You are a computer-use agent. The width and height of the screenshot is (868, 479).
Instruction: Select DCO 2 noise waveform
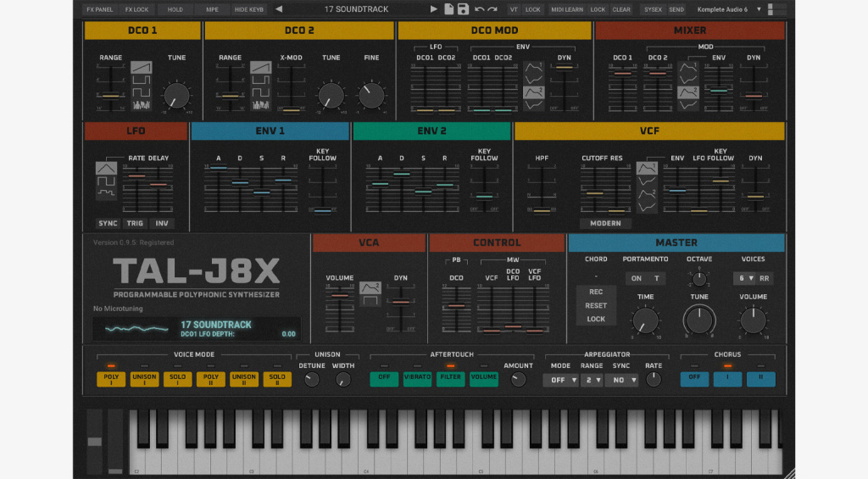click(x=260, y=104)
